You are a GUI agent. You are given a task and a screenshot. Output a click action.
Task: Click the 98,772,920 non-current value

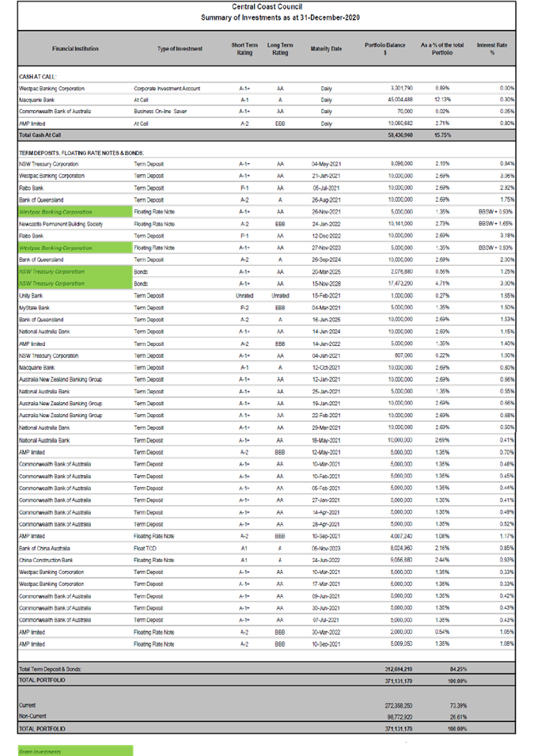400,717
